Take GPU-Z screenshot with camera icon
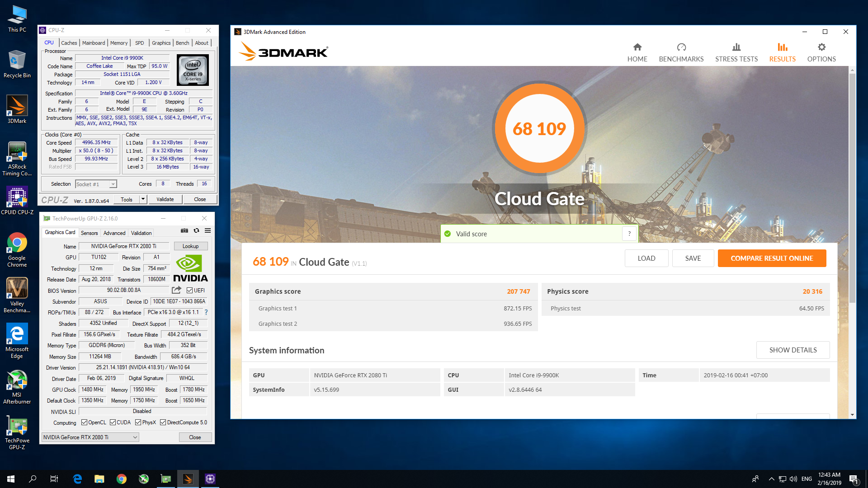 [x=184, y=230]
